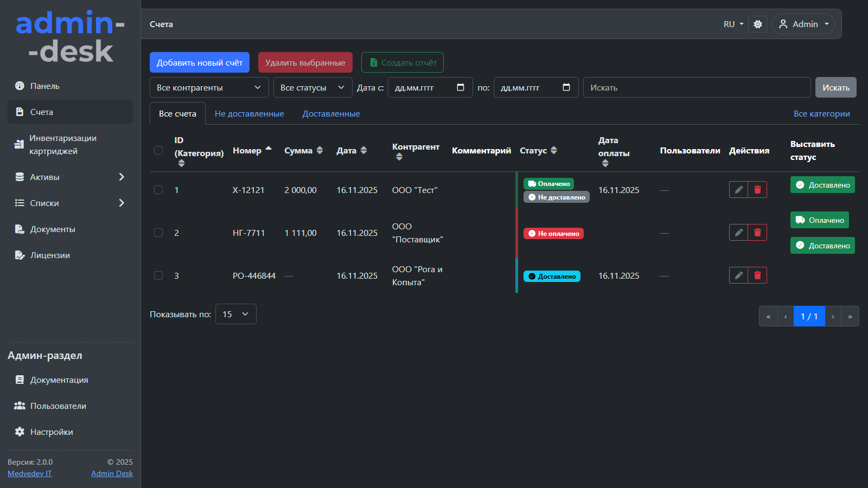Check the box for invoice X-12121
Screen dimensions: 868x488
(158, 190)
